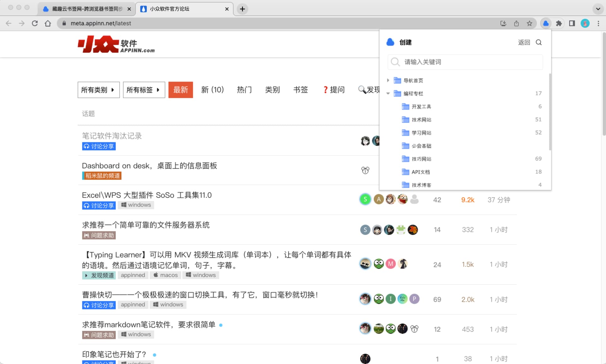606x364 pixels.
Task: Expand the 导航首页 folder arrow
Action: pos(388,80)
